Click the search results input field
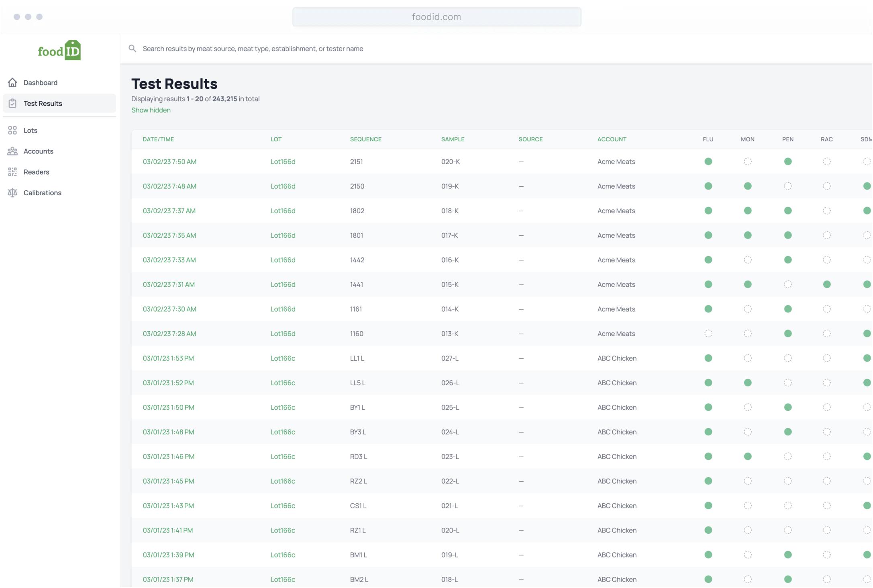This screenshot has height=588, width=873. [x=402, y=49]
